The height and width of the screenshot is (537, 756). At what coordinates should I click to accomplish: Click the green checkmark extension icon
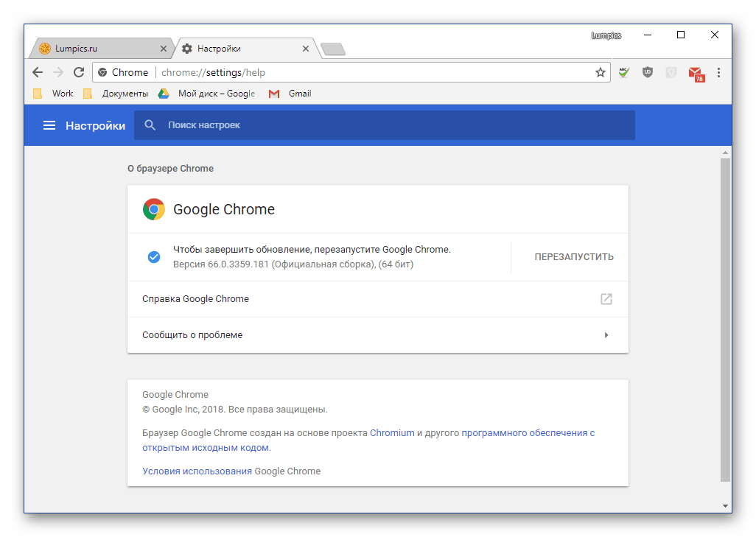[x=624, y=72]
